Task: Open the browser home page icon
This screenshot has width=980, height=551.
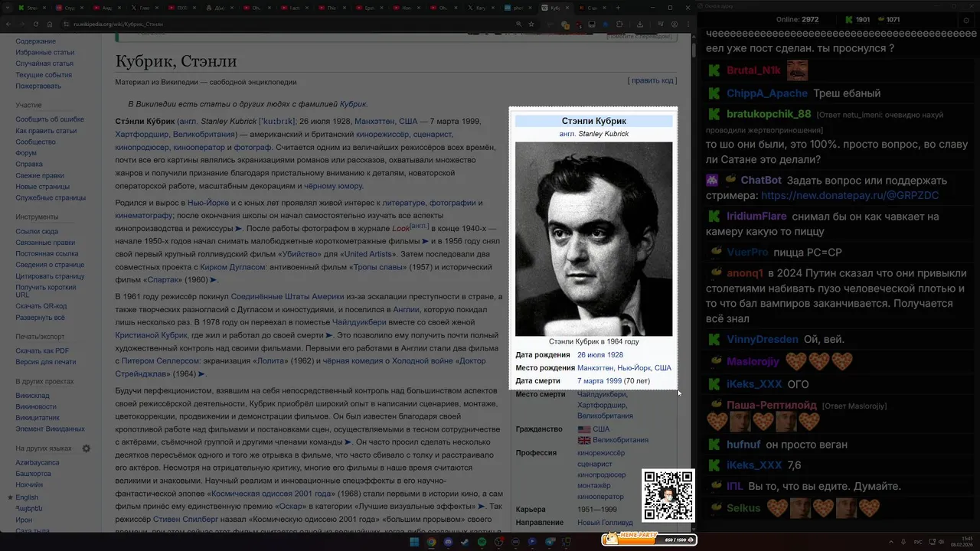Action: pos(50,24)
